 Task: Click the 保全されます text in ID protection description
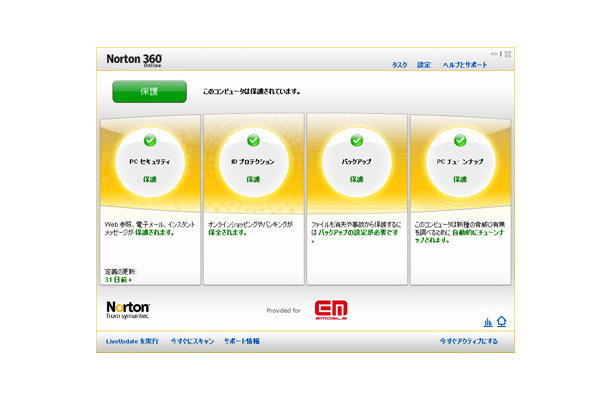coord(227,232)
